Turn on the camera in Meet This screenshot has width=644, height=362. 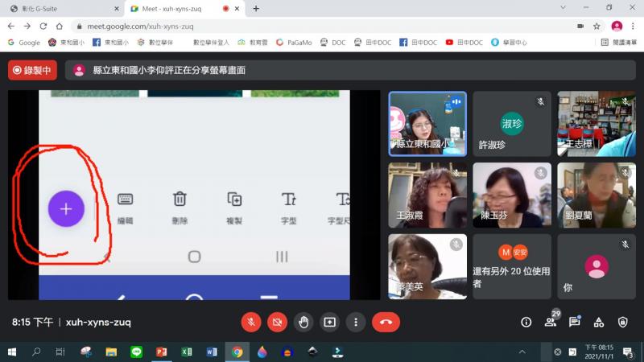(277, 323)
